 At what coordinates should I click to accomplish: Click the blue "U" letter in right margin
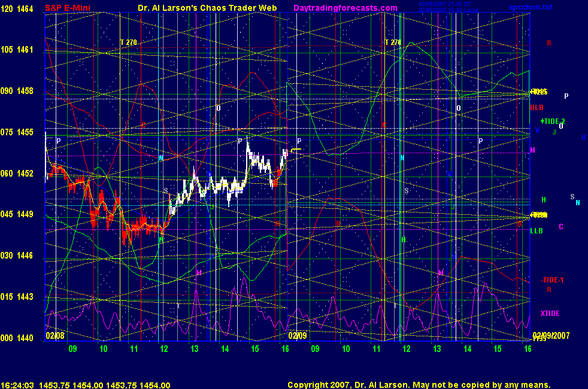click(583, 138)
